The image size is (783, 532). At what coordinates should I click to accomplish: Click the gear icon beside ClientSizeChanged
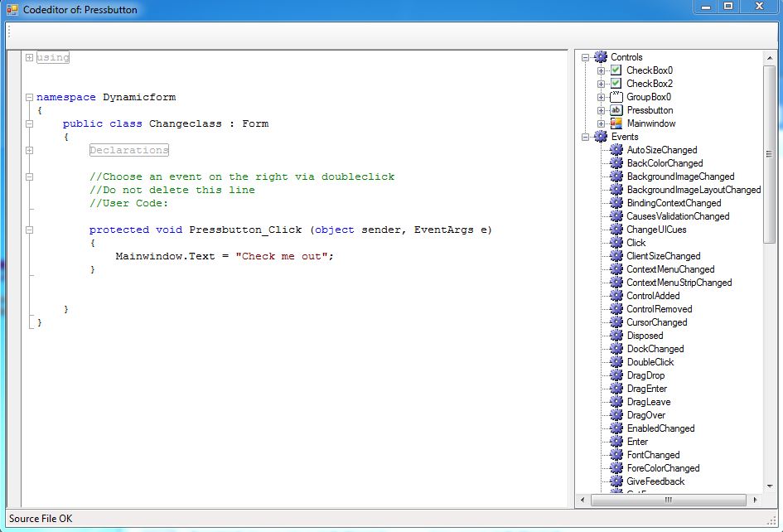(616, 256)
